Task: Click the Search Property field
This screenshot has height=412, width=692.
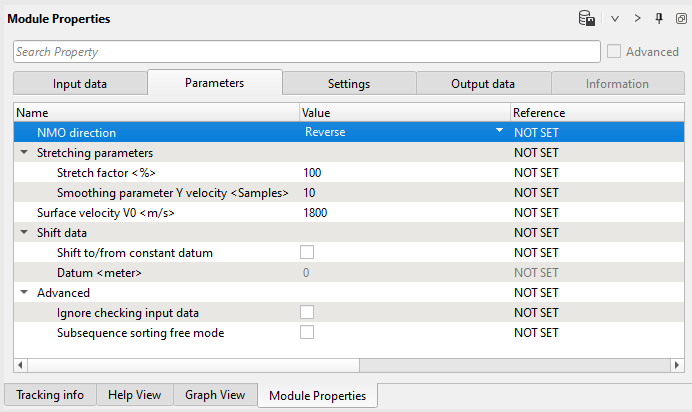Action: (x=306, y=52)
